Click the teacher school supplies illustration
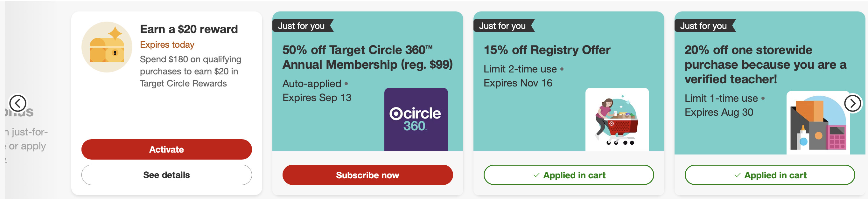868x199 pixels. point(818,123)
